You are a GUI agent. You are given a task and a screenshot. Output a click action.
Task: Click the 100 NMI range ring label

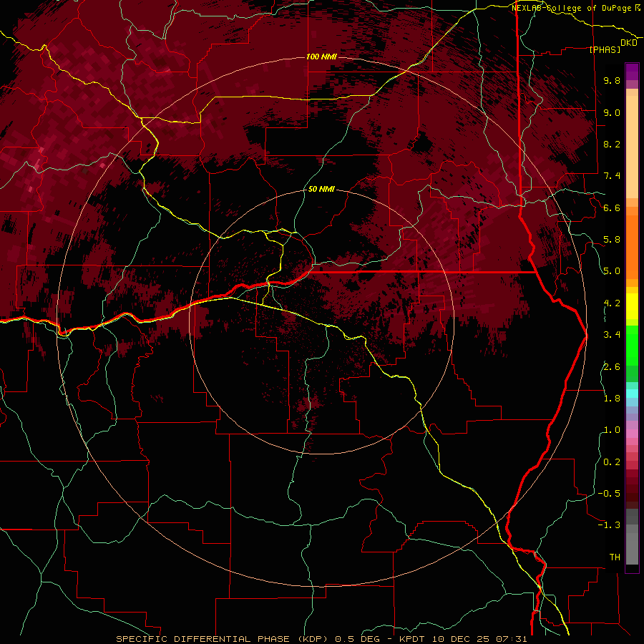[x=321, y=57]
